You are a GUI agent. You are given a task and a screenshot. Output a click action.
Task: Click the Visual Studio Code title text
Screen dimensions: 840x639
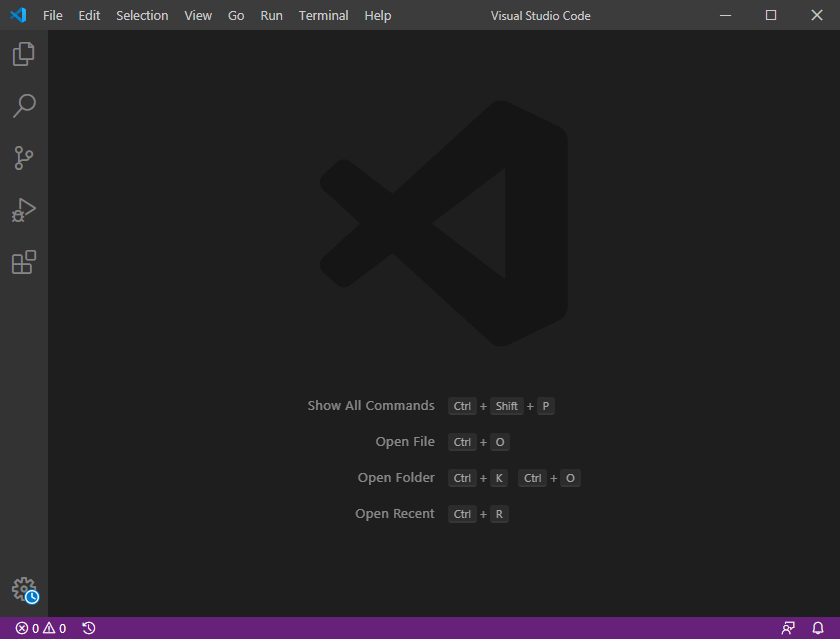[x=540, y=15]
